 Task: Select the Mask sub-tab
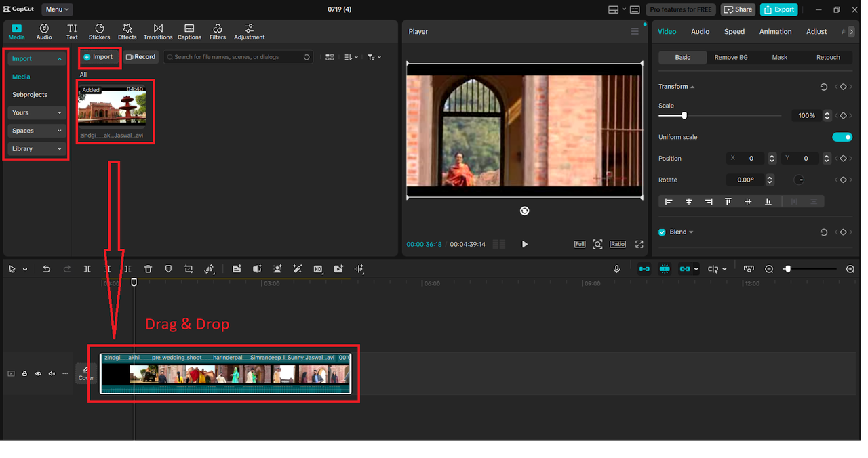click(x=779, y=58)
